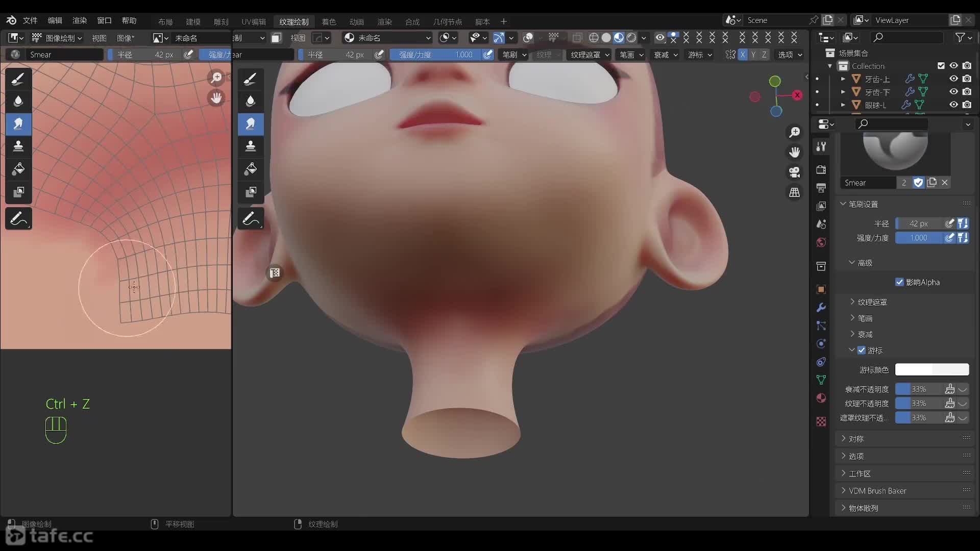
Task: Switch perspective/orthographic grid icon in viewport
Action: [795, 192]
